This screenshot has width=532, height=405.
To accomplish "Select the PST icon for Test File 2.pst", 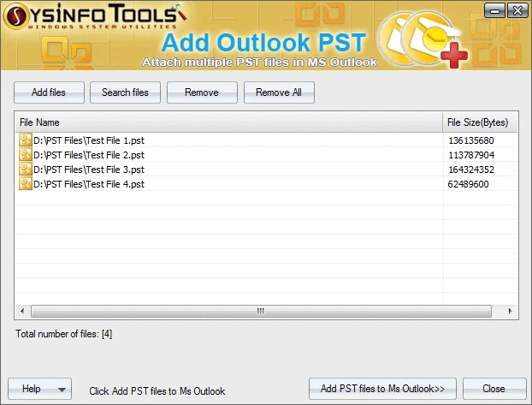I will (26, 155).
